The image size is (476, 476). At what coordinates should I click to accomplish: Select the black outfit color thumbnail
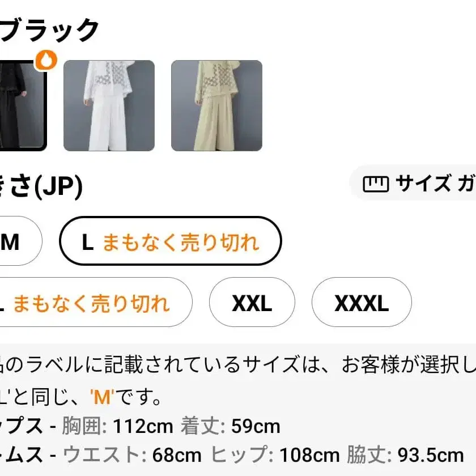pyautogui.click(x=23, y=105)
